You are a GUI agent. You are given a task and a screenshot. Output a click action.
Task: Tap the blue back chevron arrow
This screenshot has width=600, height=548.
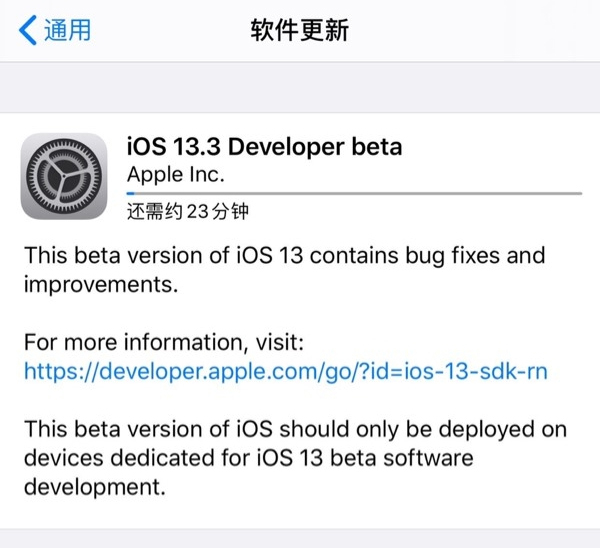[x=28, y=29]
